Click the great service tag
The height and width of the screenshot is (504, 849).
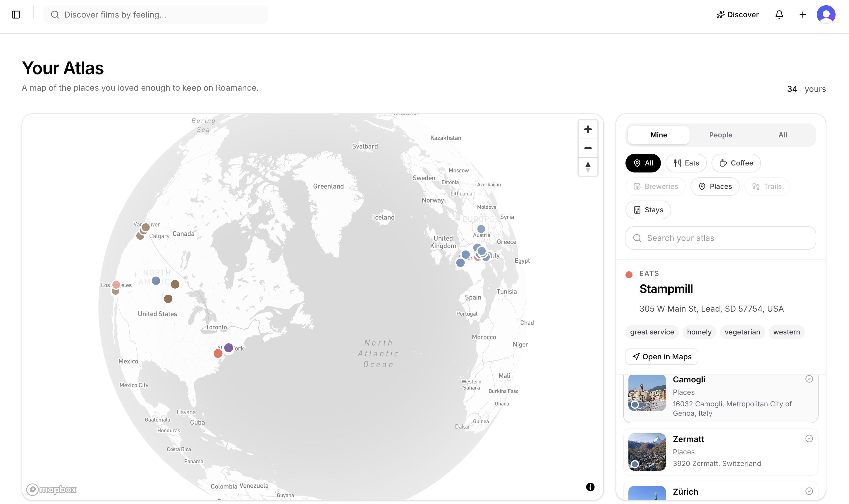(652, 332)
